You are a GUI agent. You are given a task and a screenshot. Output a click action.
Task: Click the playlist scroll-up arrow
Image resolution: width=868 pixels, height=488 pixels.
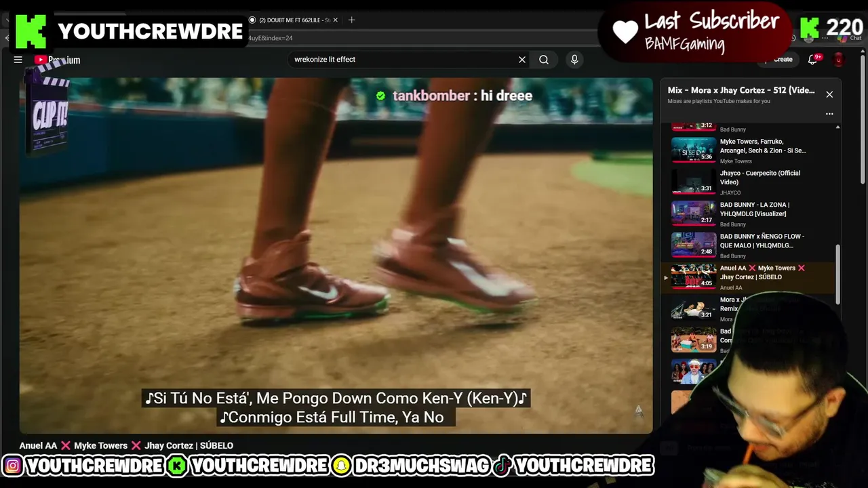[x=837, y=127]
